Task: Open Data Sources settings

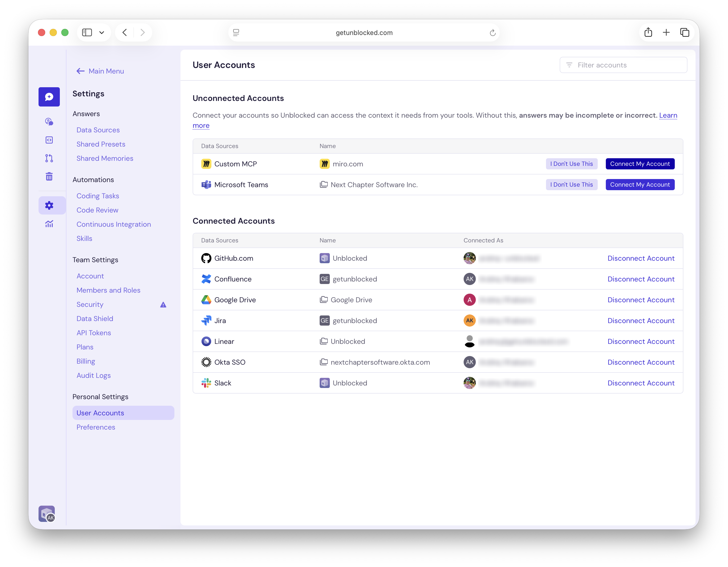Action: [x=98, y=130]
